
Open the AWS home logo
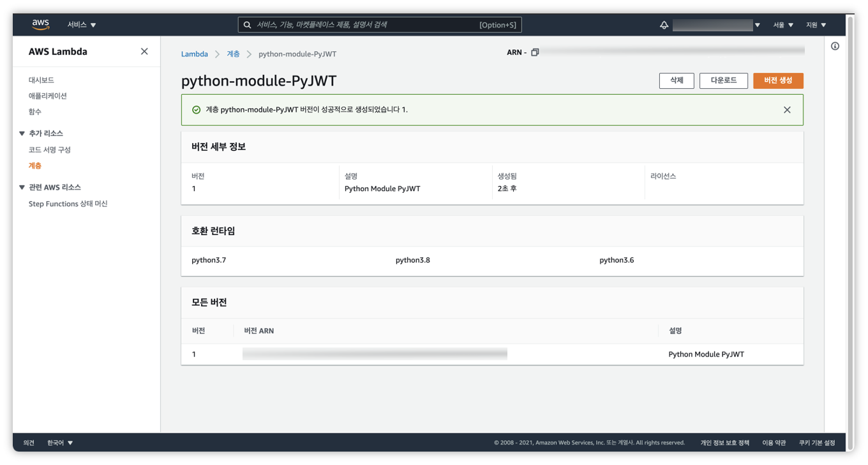click(40, 24)
